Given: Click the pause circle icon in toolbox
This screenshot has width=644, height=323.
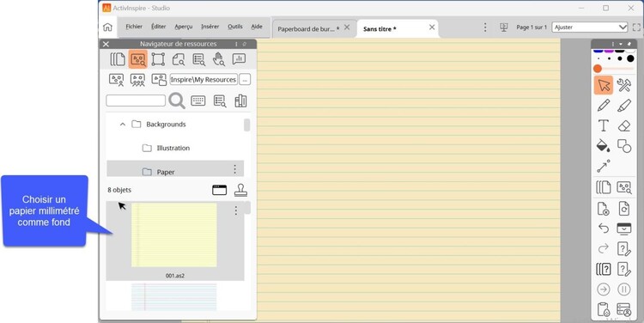Looking at the screenshot, I should [x=624, y=289].
